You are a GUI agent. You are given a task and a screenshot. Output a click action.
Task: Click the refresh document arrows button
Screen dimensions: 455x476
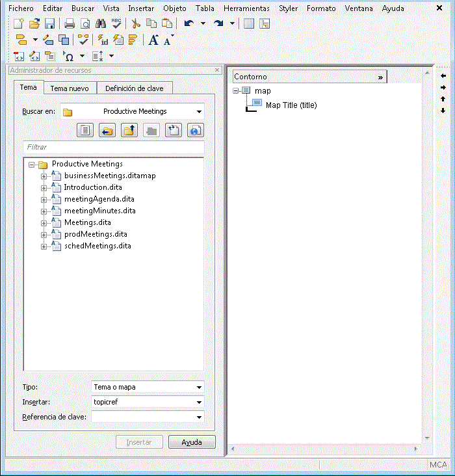point(174,131)
